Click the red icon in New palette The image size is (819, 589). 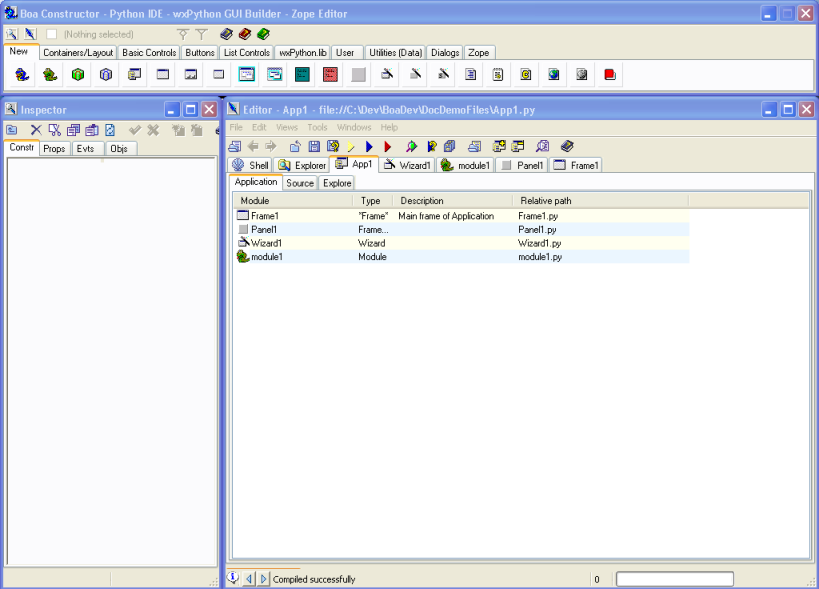pyautogui.click(x=610, y=74)
